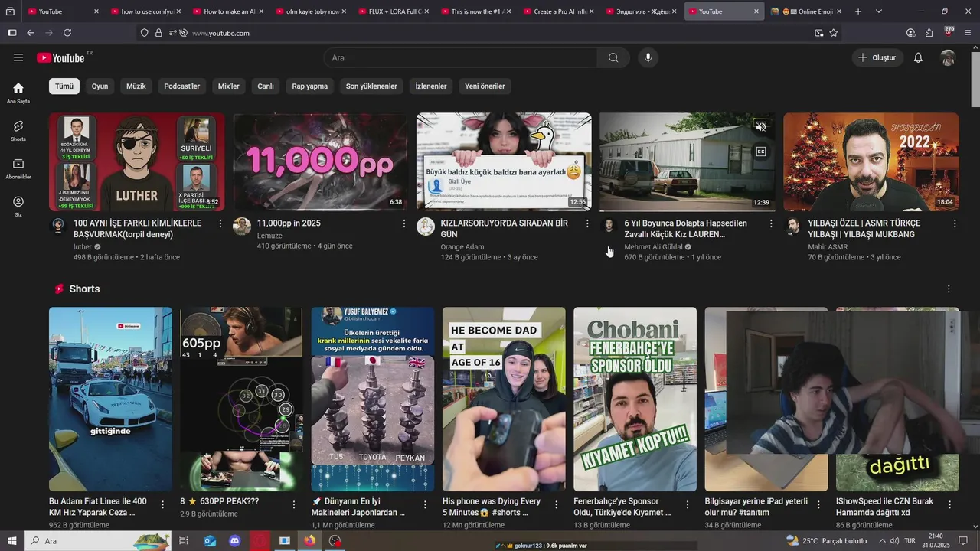
Task: Open Outlook from the taskbar
Action: click(x=210, y=541)
